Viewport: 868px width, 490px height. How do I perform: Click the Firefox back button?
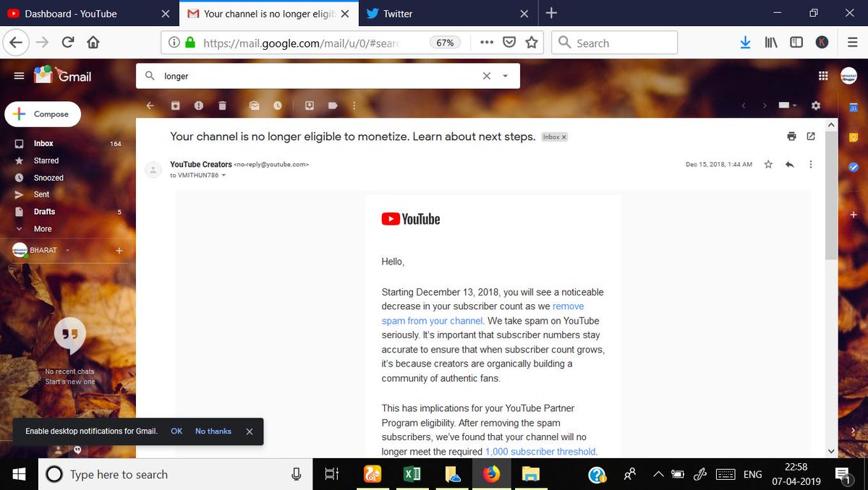[16, 43]
